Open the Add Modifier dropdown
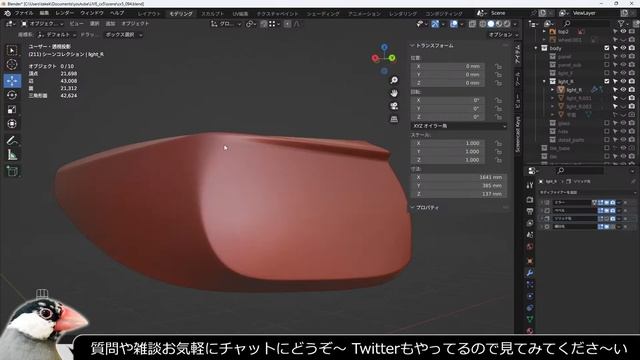 point(586,192)
